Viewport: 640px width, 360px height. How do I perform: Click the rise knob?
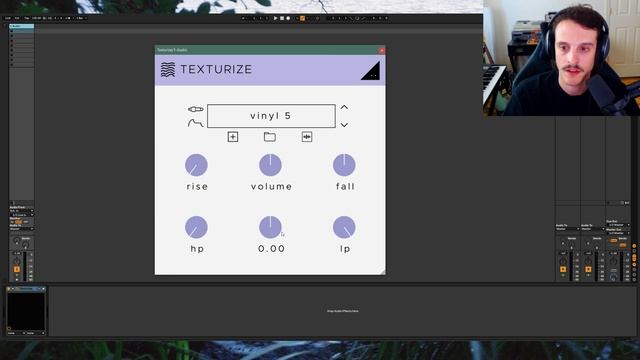coord(196,165)
